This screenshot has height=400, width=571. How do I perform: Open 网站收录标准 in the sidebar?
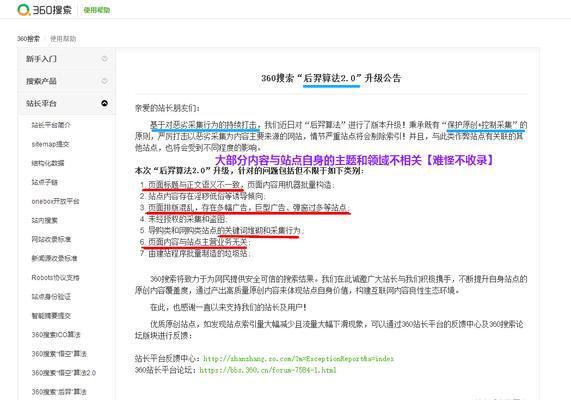[51, 239]
